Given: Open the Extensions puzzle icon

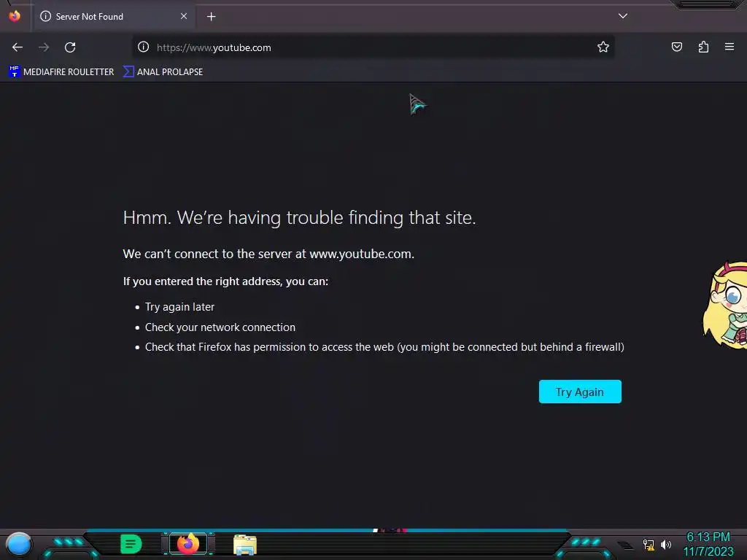Looking at the screenshot, I should click(703, 47).
